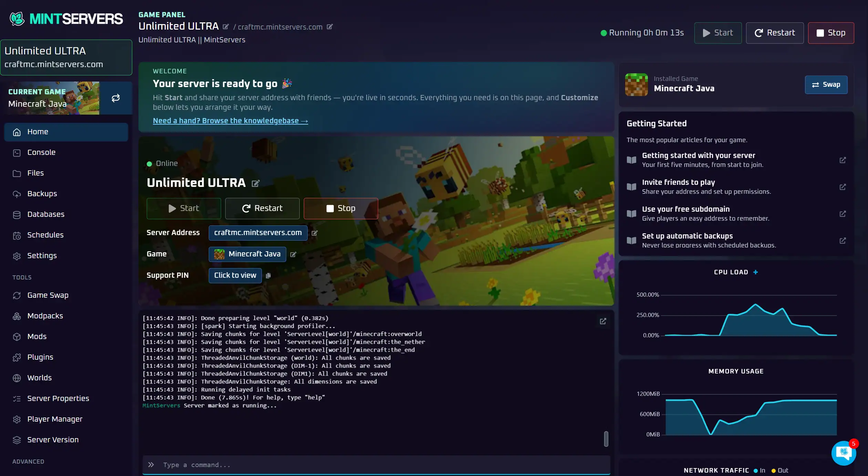This screenshot has width=868, height=476.
Task: Open Server Version
Action: pyautogui.click(x=66, y=440)
